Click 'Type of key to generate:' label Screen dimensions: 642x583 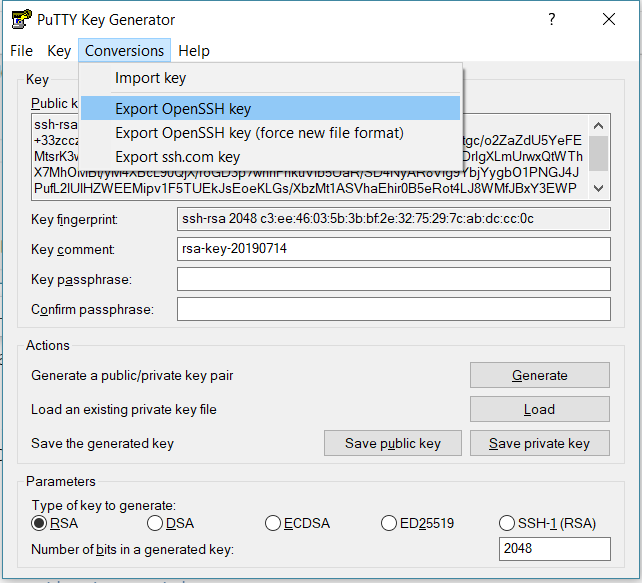[104, 506]
